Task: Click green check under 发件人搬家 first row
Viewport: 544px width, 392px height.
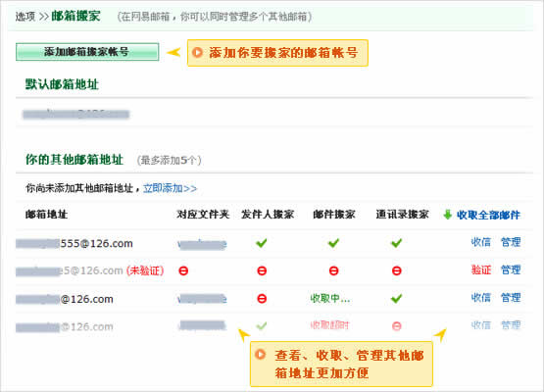Action: [x=262, y=243]
